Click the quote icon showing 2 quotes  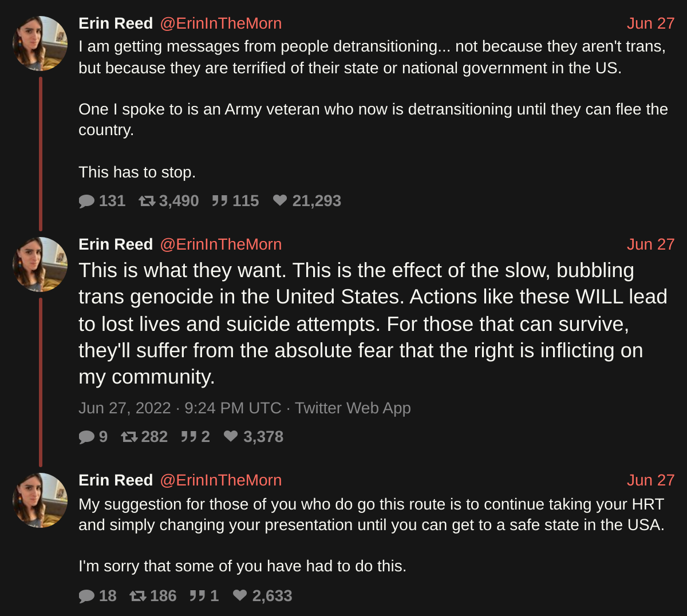point(189,437)
